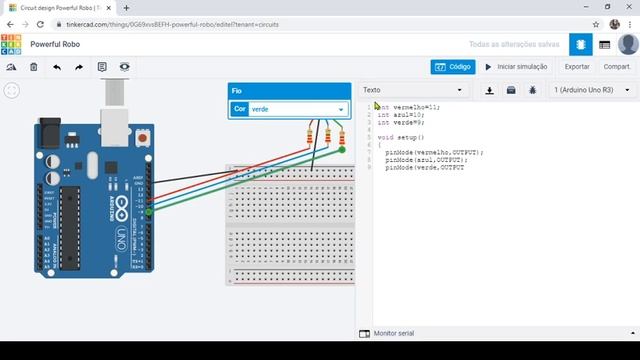Open the user profile avatar

[628, 44]
